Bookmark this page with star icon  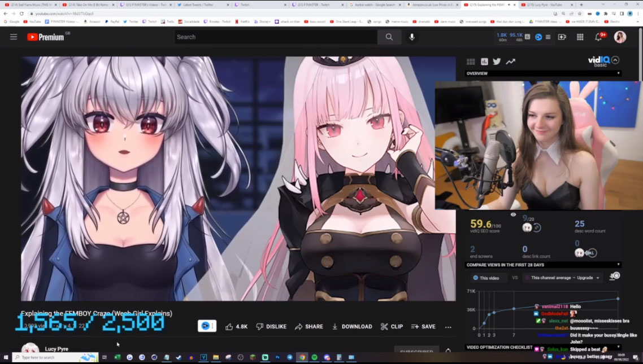580,14
